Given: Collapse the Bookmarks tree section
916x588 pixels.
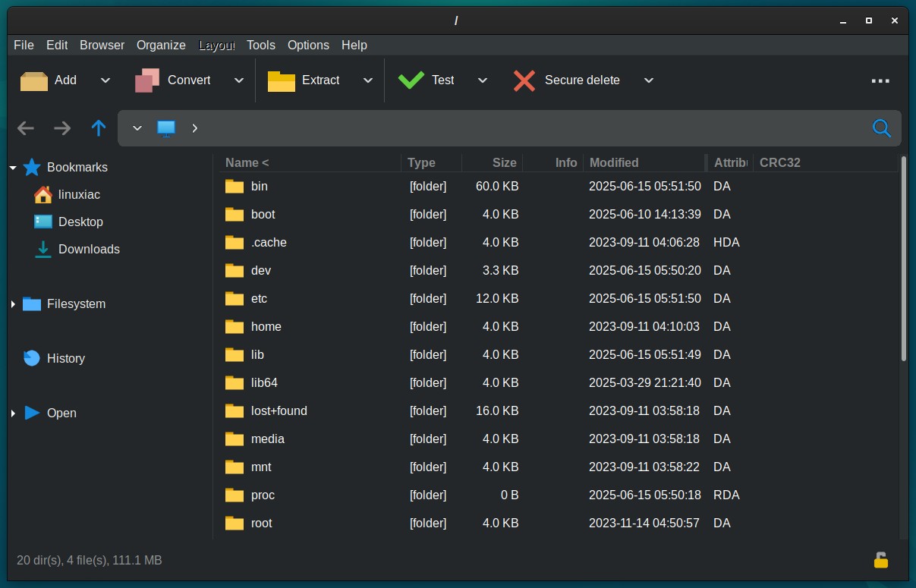Looking at the screenshot, I should point(13,168).
